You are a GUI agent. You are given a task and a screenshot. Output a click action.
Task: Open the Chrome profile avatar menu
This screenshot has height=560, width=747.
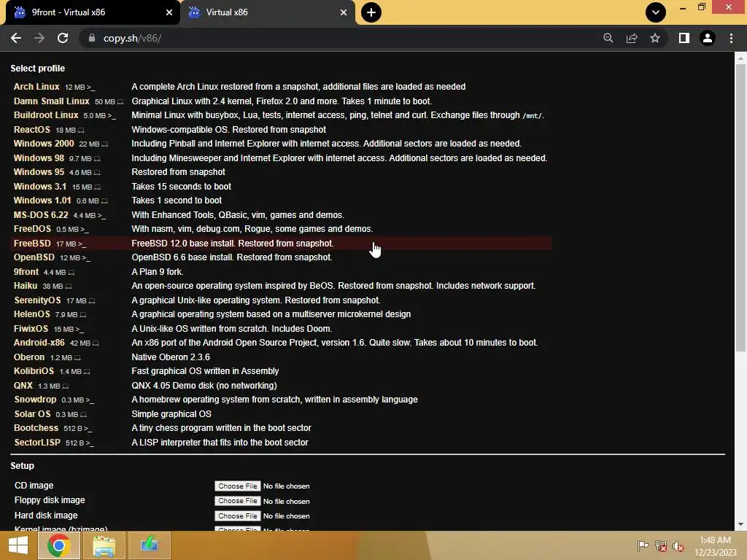click(708, 38)
